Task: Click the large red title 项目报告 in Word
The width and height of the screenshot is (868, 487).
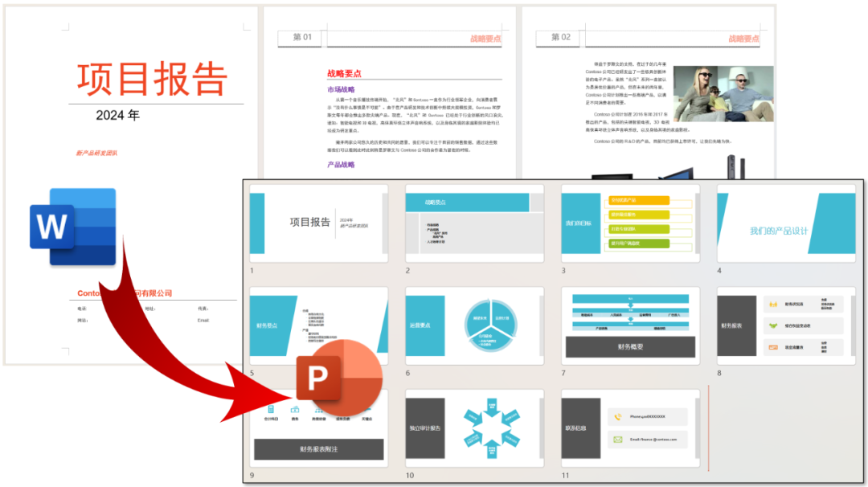Action: coord(152,79)
